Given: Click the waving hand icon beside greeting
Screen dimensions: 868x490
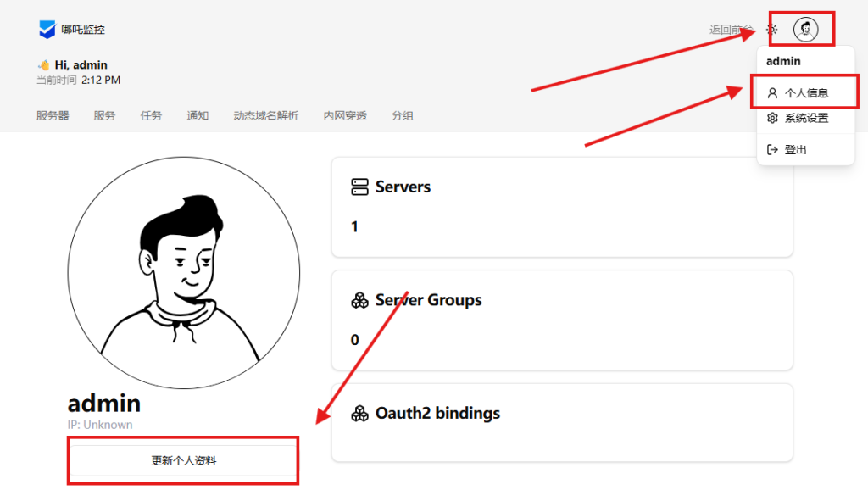Looking at the screenshot, I should pos(43,65).
